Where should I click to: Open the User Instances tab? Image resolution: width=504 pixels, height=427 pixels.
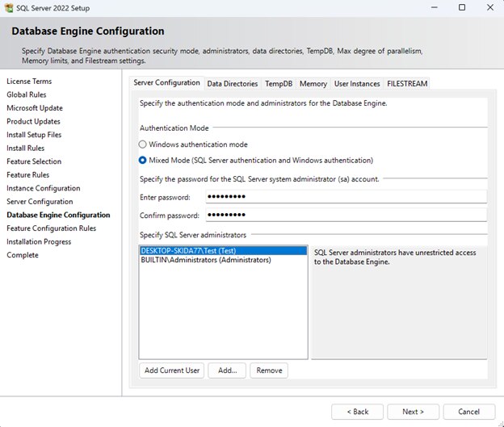click(357, 84)
